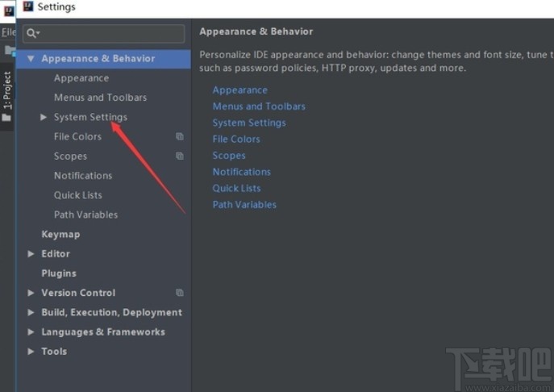Open the 1: Project side tool tab
554x392 pixels.
tap(7, 90)
